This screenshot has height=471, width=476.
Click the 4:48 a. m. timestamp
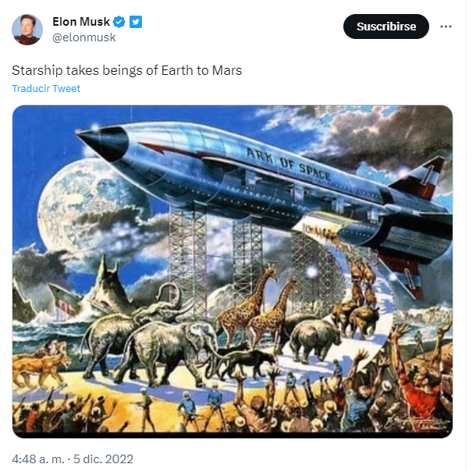38,459
